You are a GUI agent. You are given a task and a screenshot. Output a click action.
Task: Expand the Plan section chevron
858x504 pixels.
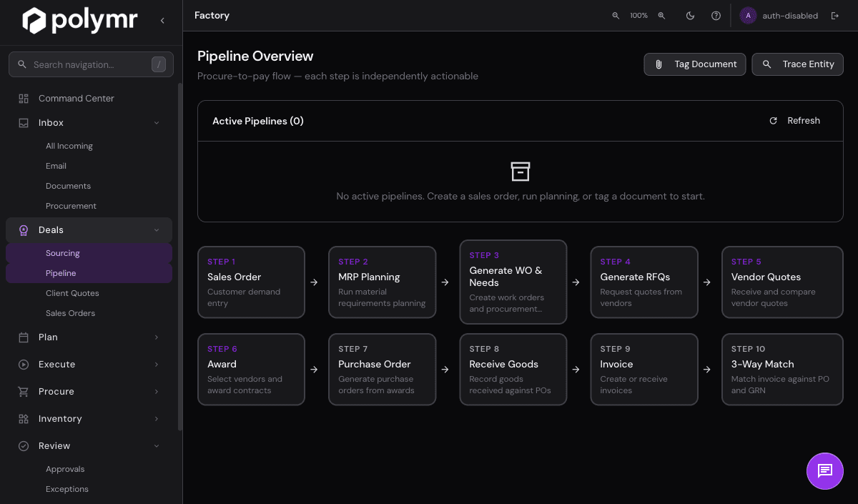(x=157, y=337)
